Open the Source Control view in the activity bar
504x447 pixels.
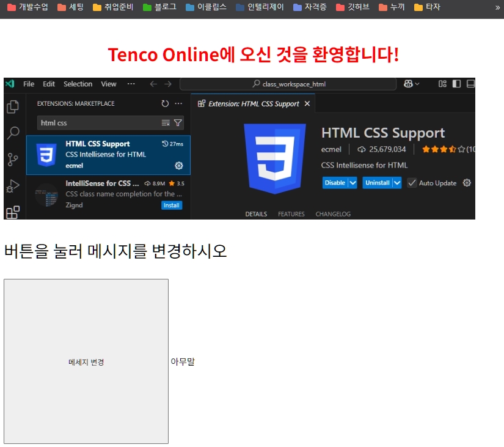point(13,159)
